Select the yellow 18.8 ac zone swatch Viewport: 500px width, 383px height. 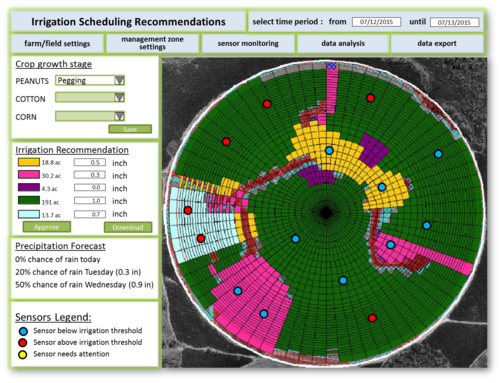pos(29,162)
